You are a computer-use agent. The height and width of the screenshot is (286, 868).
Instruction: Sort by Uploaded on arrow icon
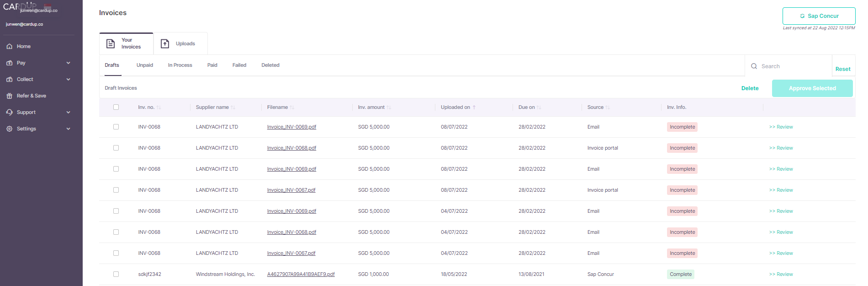tap(474, 108)
